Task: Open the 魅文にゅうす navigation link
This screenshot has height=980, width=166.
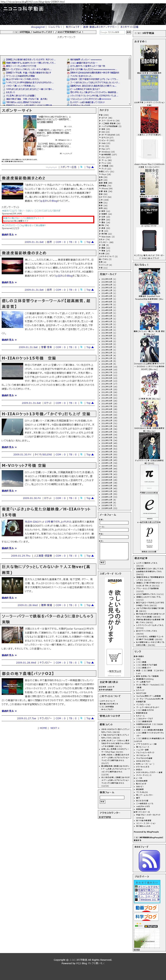Action: pyautogui.click(x=73, y=27)
